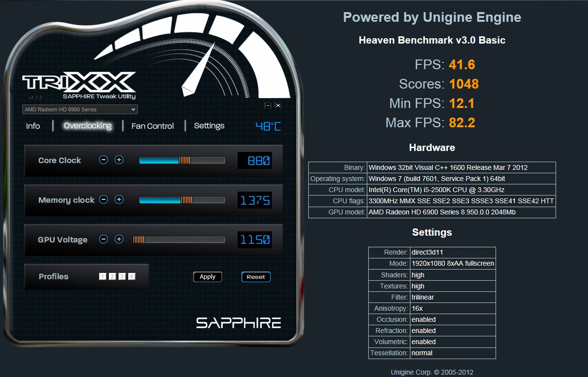Click the Unigine Corp. copyright footer
This screenshot has width=588, height=377.
point(432,372)
